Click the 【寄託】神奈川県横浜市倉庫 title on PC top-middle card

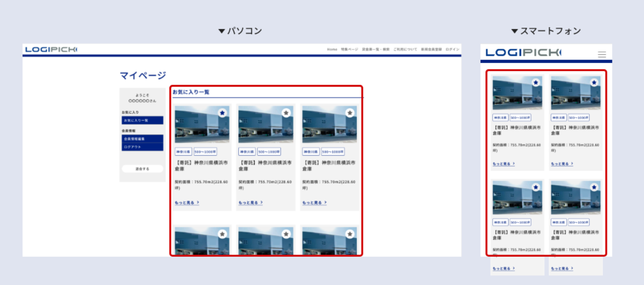pyautogui.click(x=265, y=166)
